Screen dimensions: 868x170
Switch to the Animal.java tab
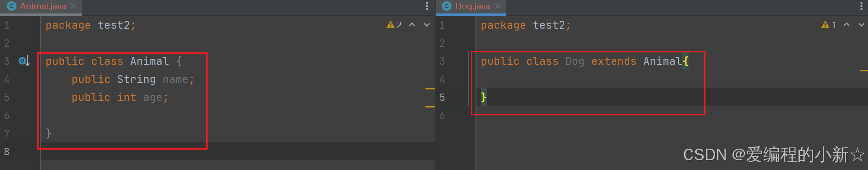click(x=43, y=6)
